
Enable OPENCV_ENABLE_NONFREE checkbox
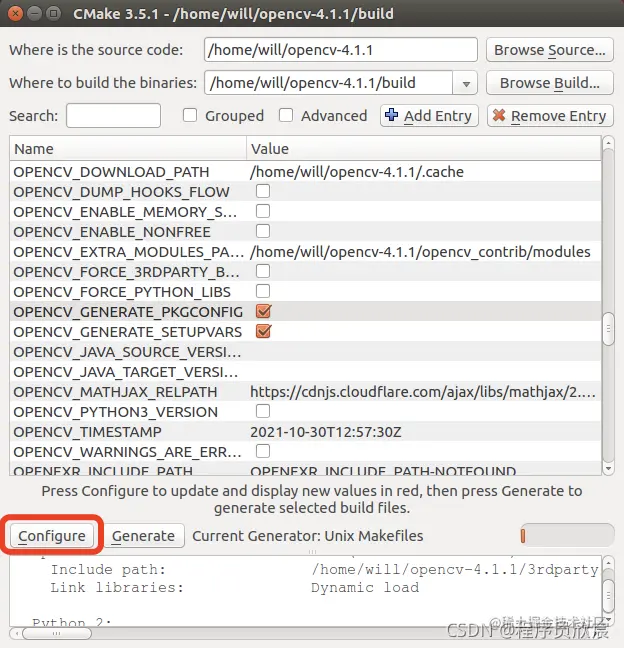263,231
